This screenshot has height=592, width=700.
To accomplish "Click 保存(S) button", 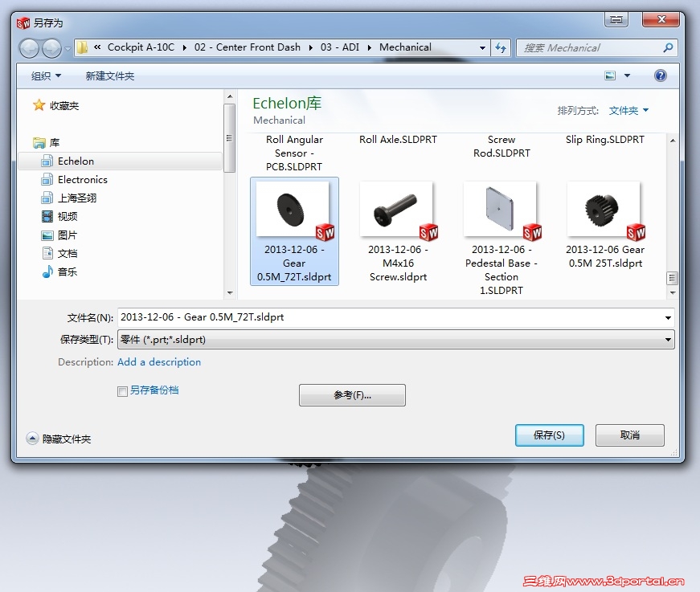I will pyautogui.click(x=549, y=435).
